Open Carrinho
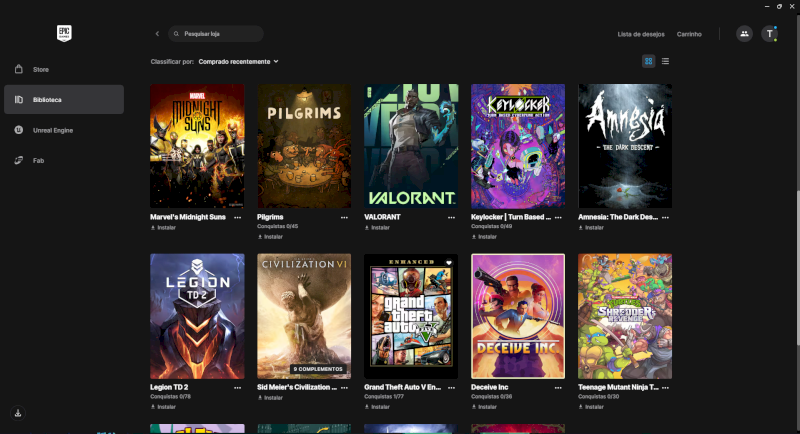800x434 pixels. coord(689,34)
